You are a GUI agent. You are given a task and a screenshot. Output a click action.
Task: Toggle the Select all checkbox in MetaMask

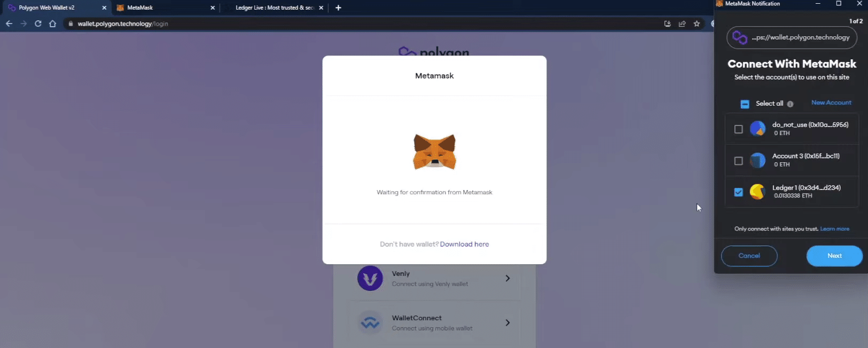pyautogui.click(x=745, y=104)
